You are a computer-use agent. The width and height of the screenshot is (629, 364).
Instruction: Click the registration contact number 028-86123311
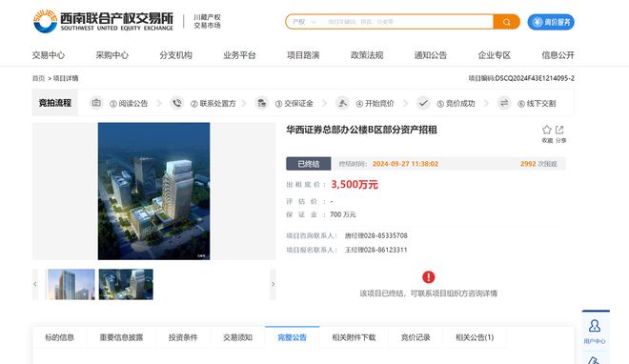pos(386,250)
